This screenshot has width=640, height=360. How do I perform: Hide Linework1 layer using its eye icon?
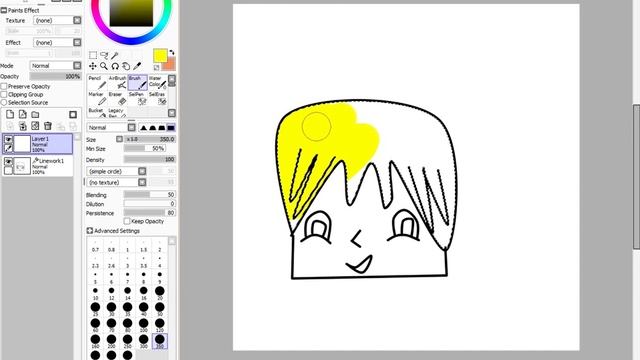click(x=8, y=162)
